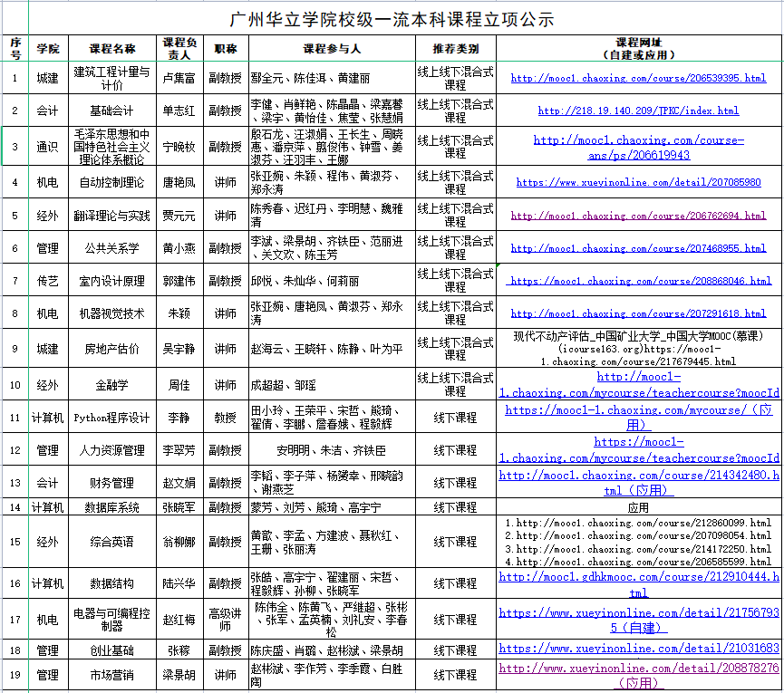784x693 pixels.
Task: Click the 课程负责人 header cell
Action: pyautogui.click(x=179, y=48)
